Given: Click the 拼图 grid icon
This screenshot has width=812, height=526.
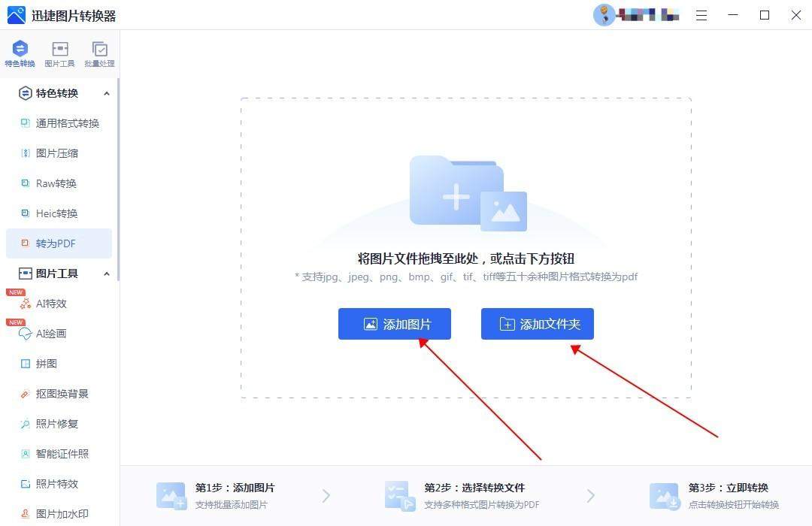Looking at the screenshot, I should (x=25, y=364).
